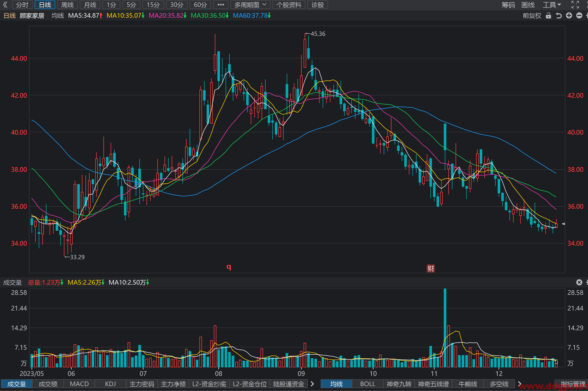Click the yellow MA10 legend label
Viewport: 588px width, 391px height.
tap(126, 16)
